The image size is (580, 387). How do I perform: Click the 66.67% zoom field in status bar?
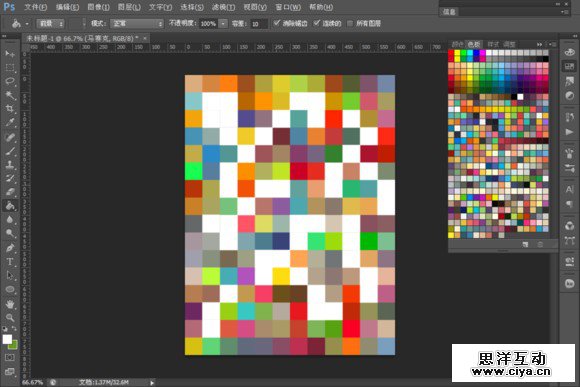click(33, 382)
